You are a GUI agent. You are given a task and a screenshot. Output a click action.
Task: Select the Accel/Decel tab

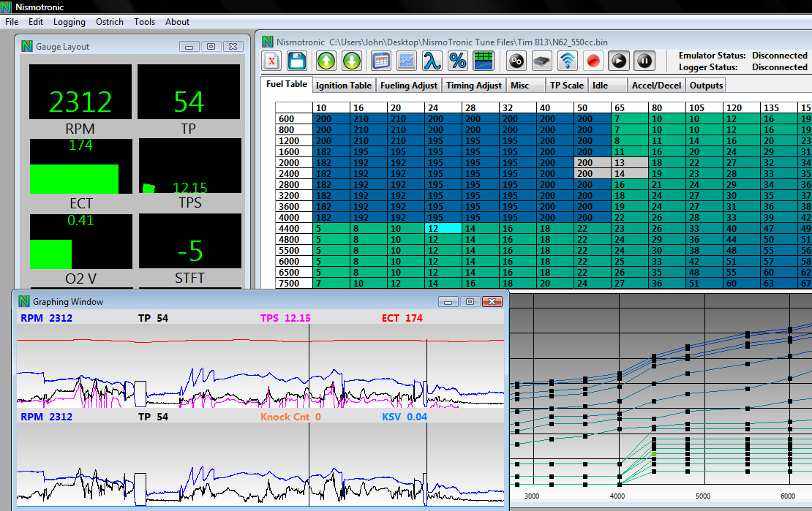point(656,86)
